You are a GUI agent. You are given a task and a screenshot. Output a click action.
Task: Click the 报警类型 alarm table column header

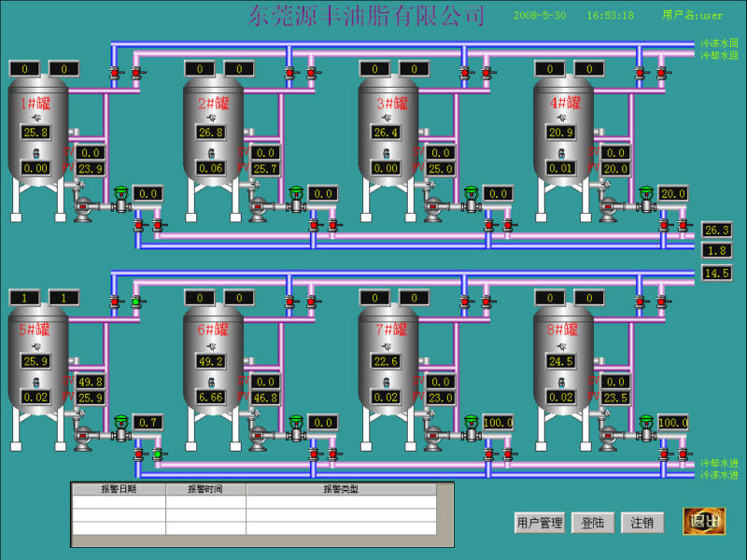point(341,489)
